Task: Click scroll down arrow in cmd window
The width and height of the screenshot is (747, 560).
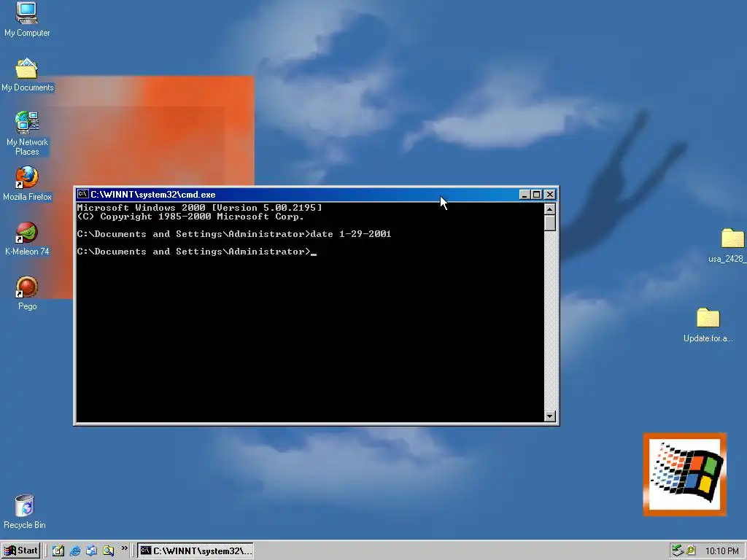Action: click(550, 416)
